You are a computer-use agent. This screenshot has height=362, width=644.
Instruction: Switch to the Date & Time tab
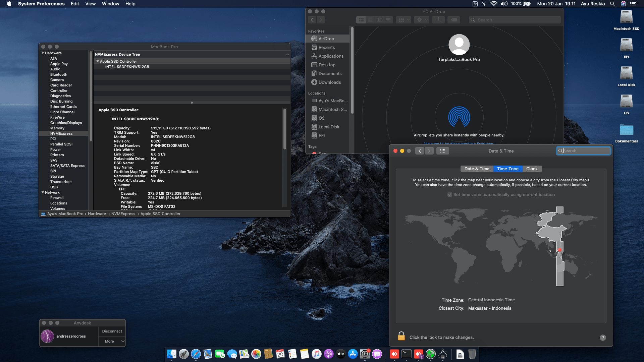pos(477,169)
